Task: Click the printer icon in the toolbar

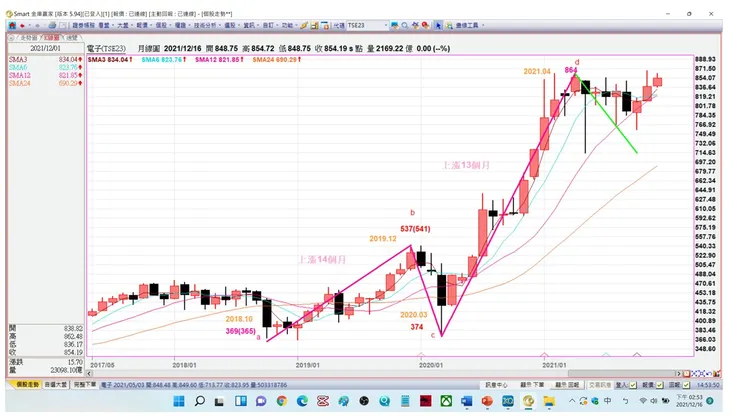Action: tap(52, 25)
